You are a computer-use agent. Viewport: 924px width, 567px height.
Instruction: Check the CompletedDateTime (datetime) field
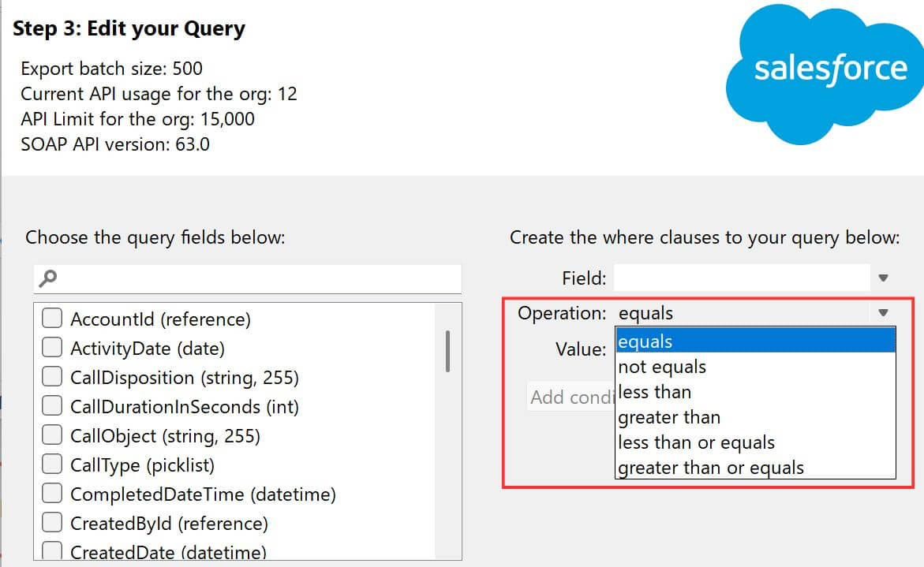(51, 494)
